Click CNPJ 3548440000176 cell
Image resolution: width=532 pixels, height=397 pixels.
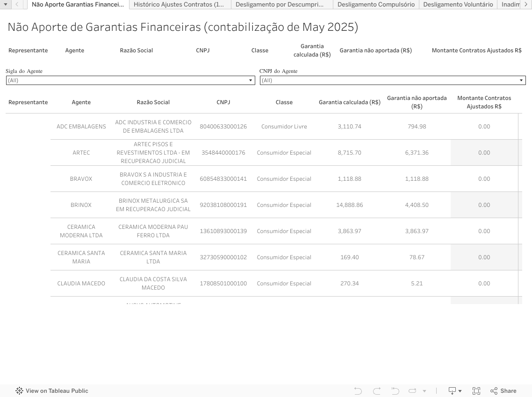[x=223, y=153]
